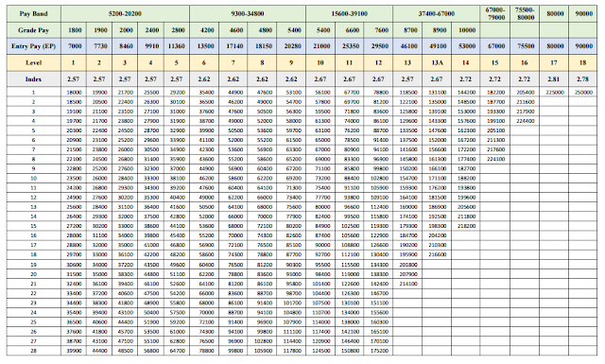
Task: Click the '75500-80000' pay band header
Action: click(x=525, y=13)
